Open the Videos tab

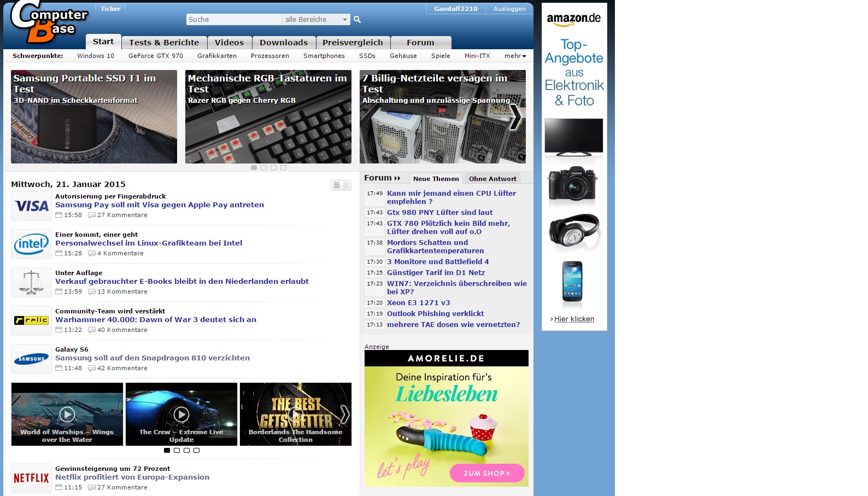click(x=230, y=43)
